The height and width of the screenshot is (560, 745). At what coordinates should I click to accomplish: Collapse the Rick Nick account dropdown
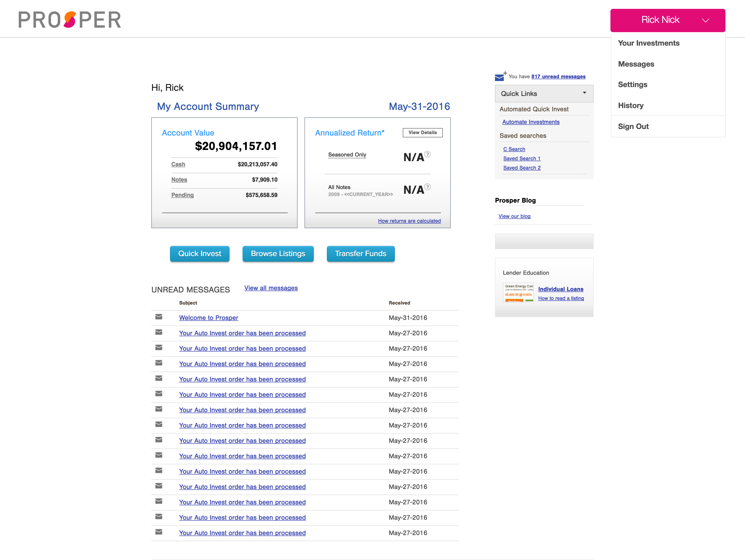coord(706,20)
